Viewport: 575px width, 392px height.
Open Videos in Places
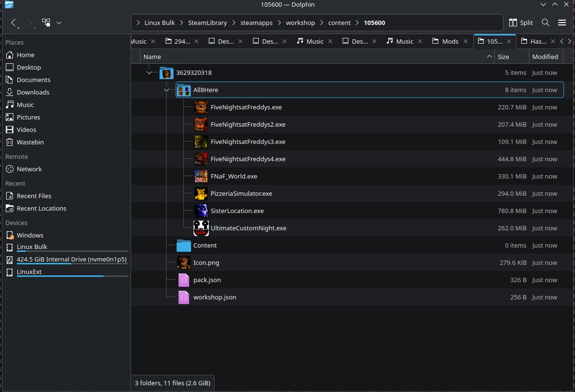click(x=26, y=130)
